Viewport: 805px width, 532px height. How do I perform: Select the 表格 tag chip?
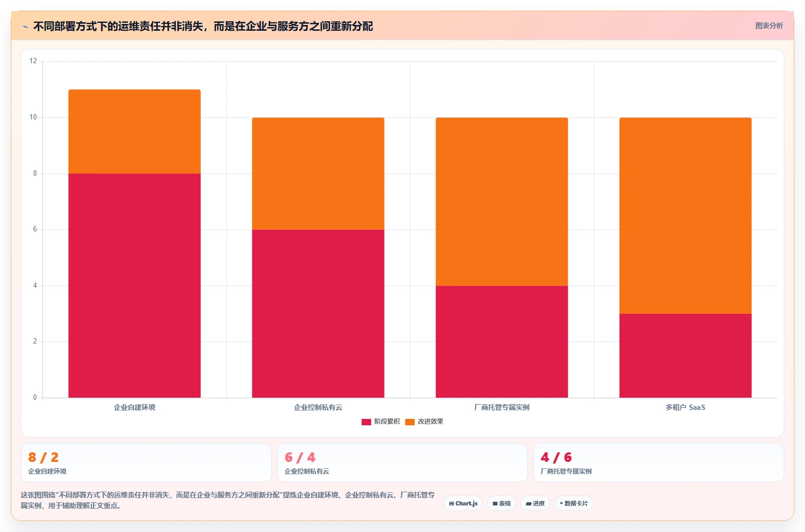pos(501,503)
